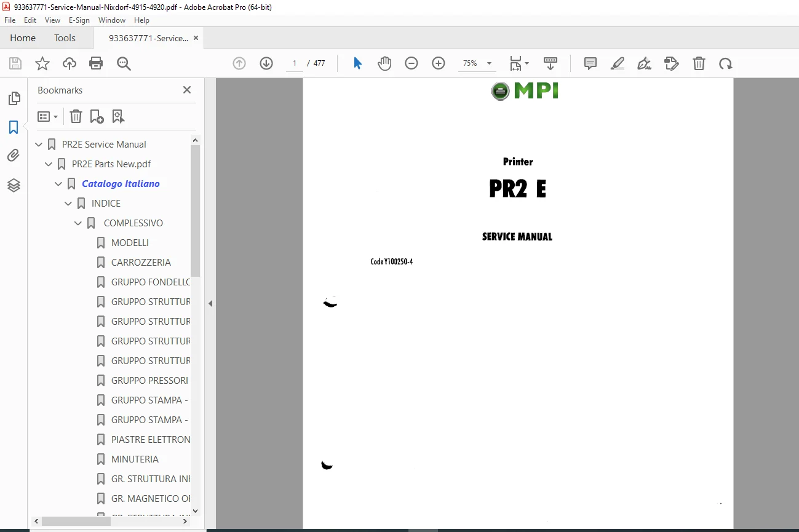Click the "Code Y100250-4" text on the page
The height and width of the screenshot is (532, 799).
(392, 262)
